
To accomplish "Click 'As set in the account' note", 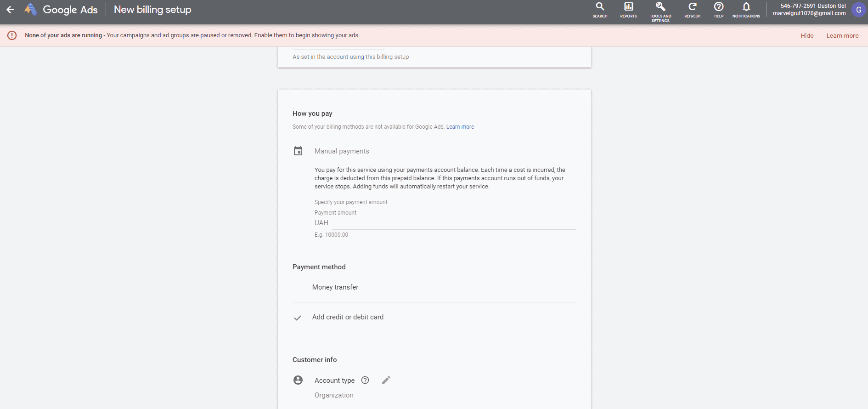I will [x=350, y=57].
